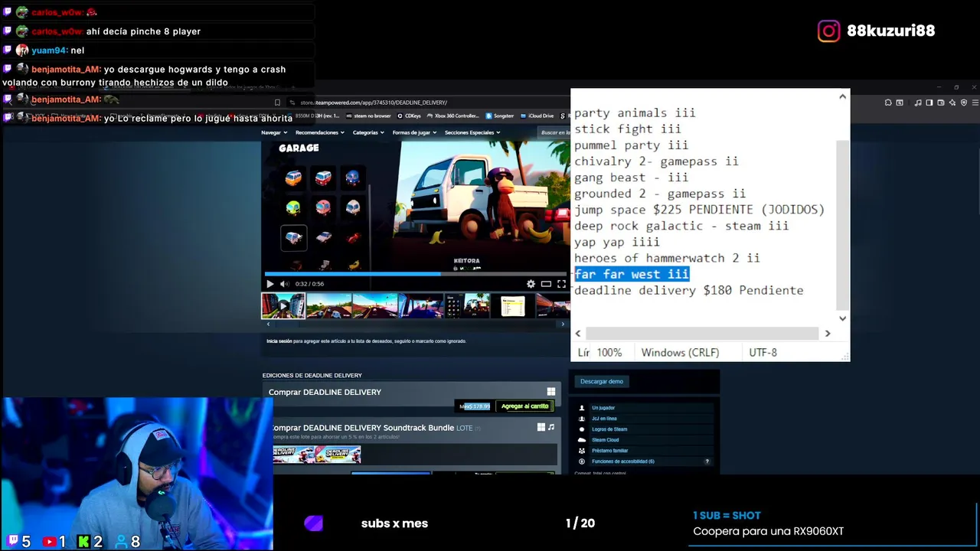Click the media strip left scroll arrow

(267, 324)
